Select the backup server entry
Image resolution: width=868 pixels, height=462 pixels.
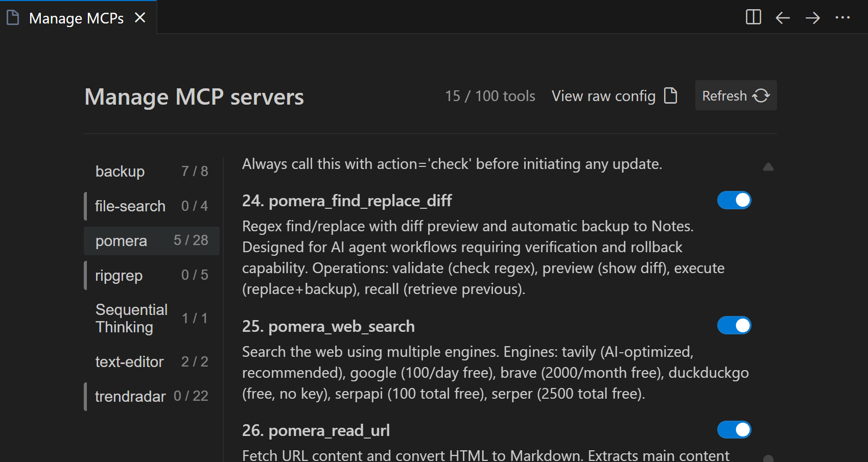click(x=120, y=171)
